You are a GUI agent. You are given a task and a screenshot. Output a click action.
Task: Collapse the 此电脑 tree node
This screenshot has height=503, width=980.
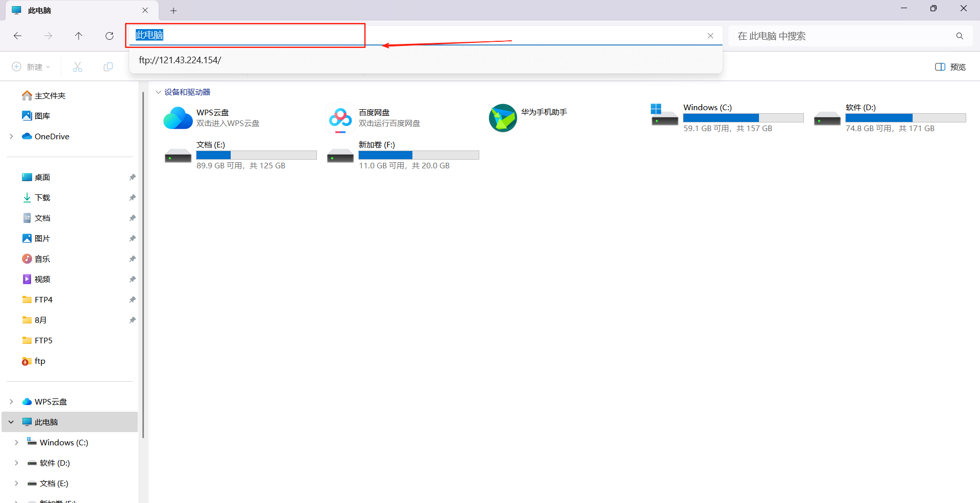(x=11, y=422)
